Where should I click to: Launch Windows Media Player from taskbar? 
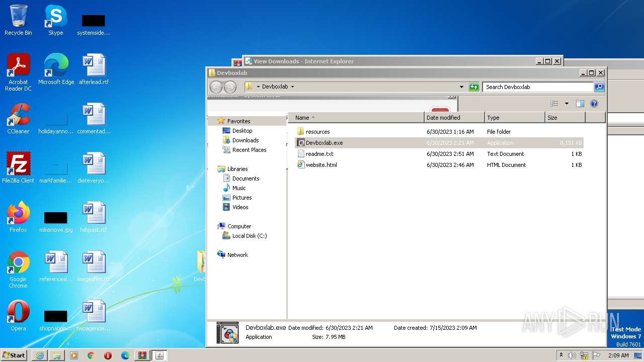(74, 355)
